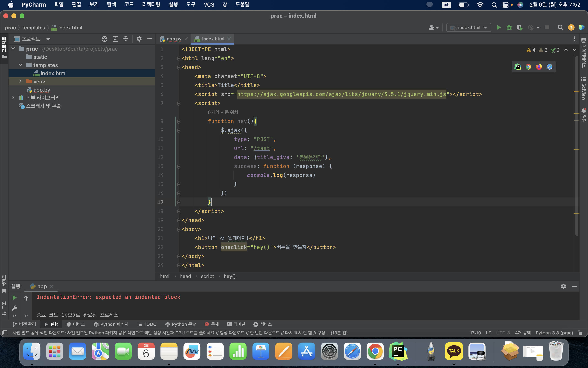This screenshot has height=368, width=588.
Task: Click Spotlight search in menu bar
Action: pos(494,5)
